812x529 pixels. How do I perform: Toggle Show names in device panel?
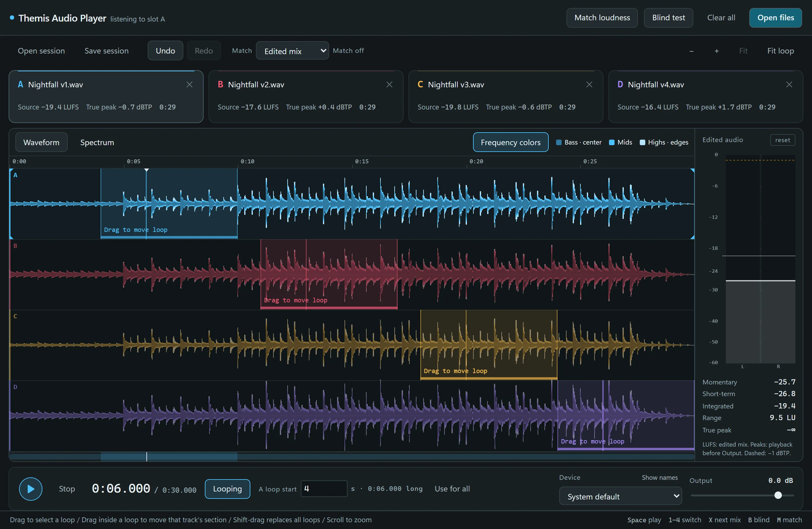pos(659,478)
